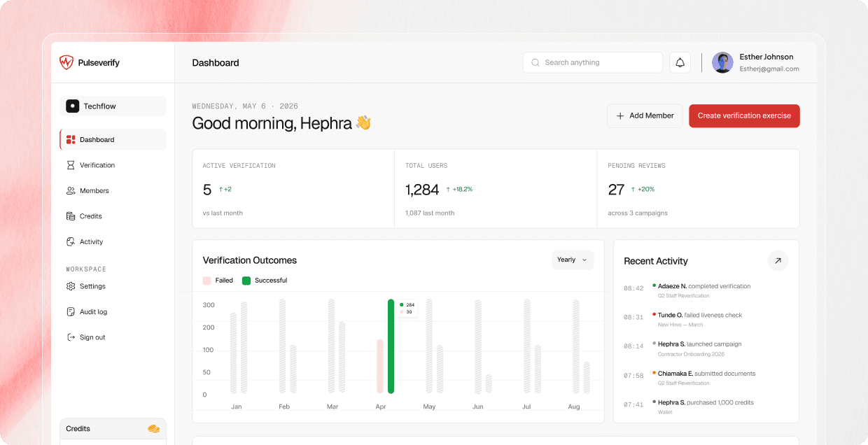The width and height of the screenshot is (868, 445).
Task: Open Recent Activity expand arrow button
Action: [x=778, y=261]
